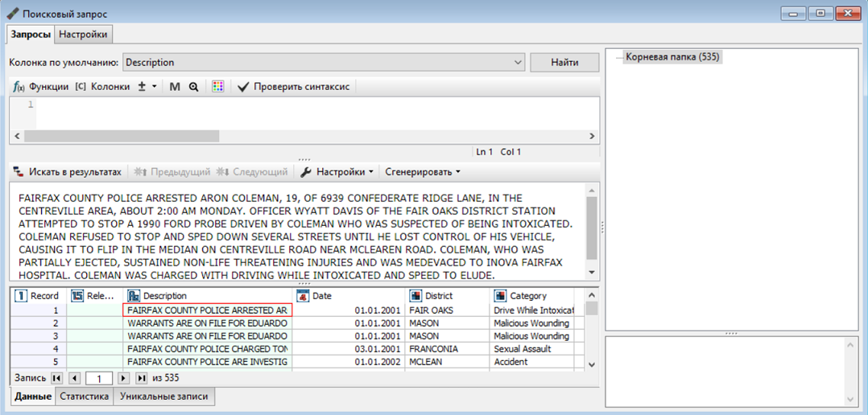
Task: Click Следующий next match button
Action: point(252,172)
